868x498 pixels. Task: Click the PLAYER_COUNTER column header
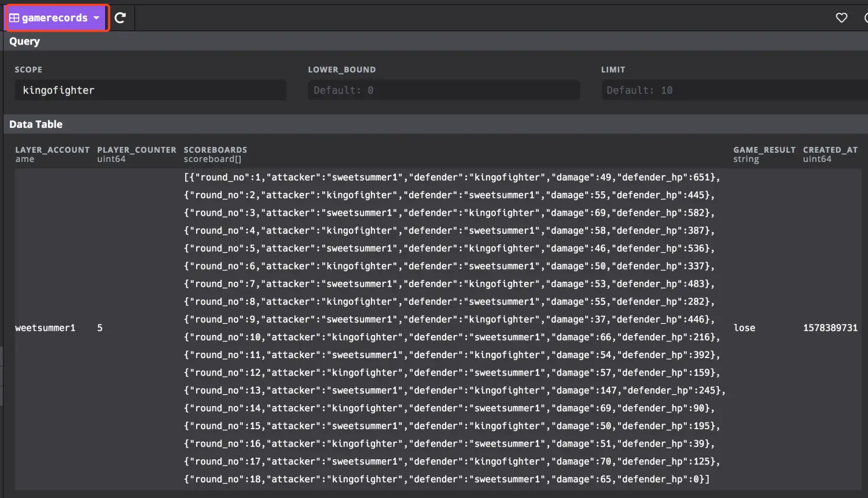pyautogui.click(x=137, y=150)
